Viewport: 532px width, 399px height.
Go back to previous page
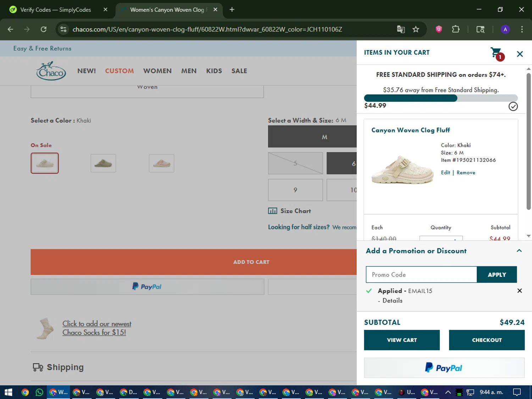tap(10, 29)
